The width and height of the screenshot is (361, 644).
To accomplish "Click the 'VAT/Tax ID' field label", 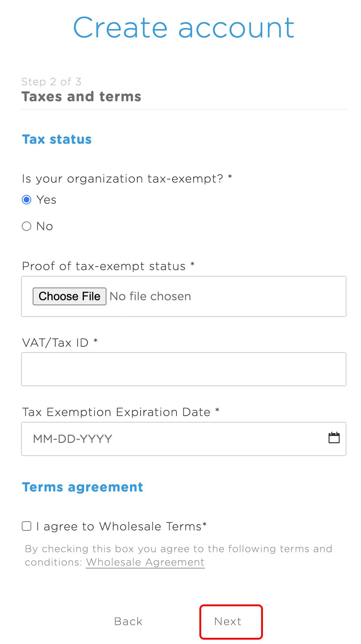I will pyautogui.click(x=55, y=343).
